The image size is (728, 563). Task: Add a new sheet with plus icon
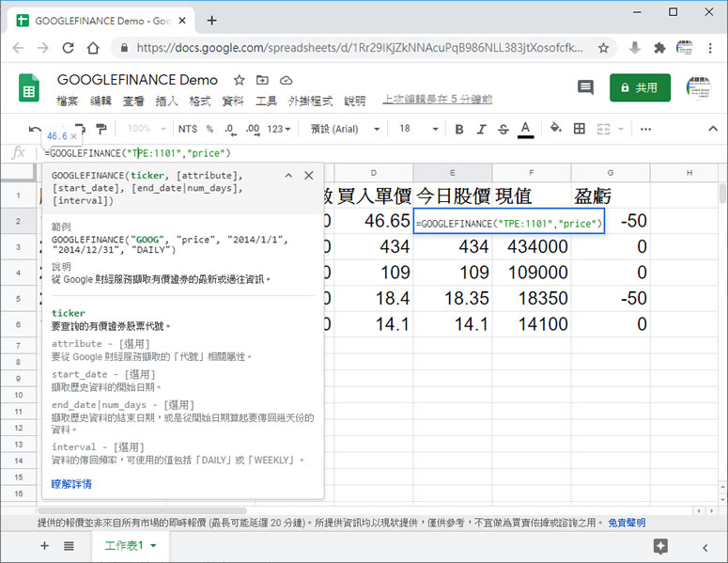(x=44, y=546)
